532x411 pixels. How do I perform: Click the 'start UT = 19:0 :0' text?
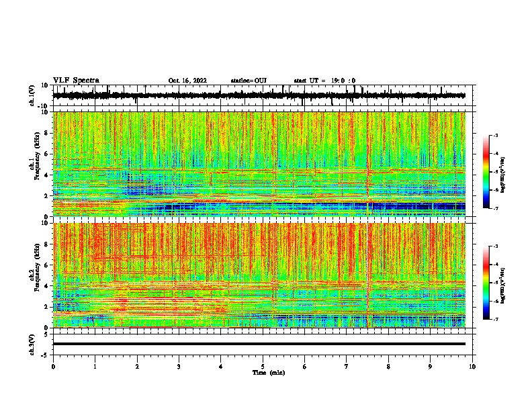point(324,81)
